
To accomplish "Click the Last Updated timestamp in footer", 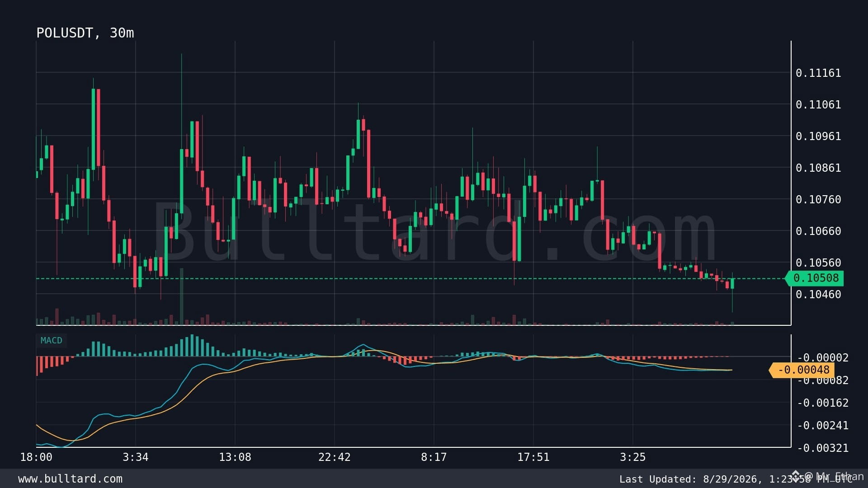I will (x=736, y=479).
